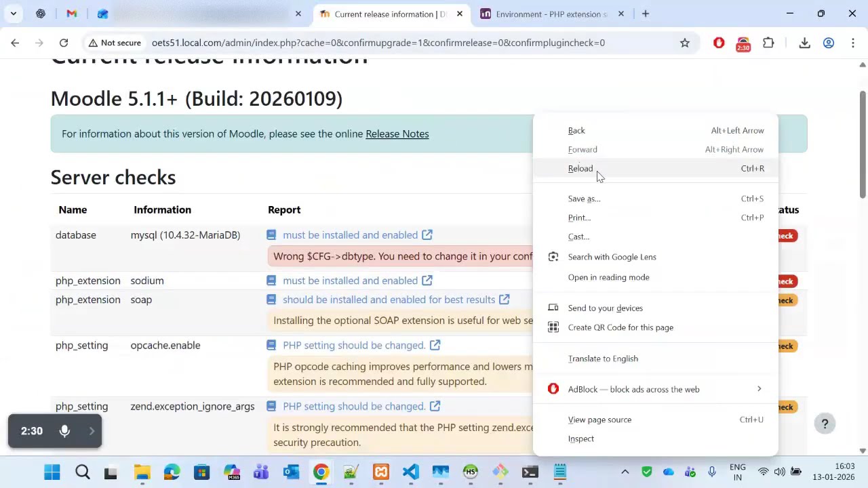Show hidden system tray icons
This screenshot has height=488, width=868.
point(625,472)
